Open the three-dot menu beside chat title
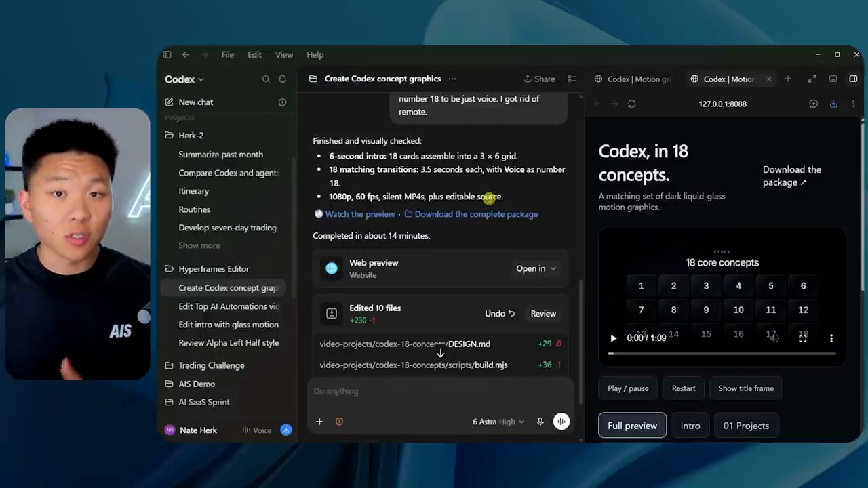Image resolution: width=868 pixels, height=488 pixels. coord(452,79)
